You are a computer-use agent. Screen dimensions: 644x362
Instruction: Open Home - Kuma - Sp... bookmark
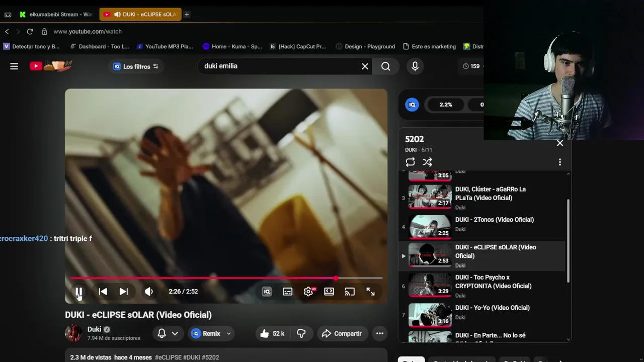coord(232,46)
